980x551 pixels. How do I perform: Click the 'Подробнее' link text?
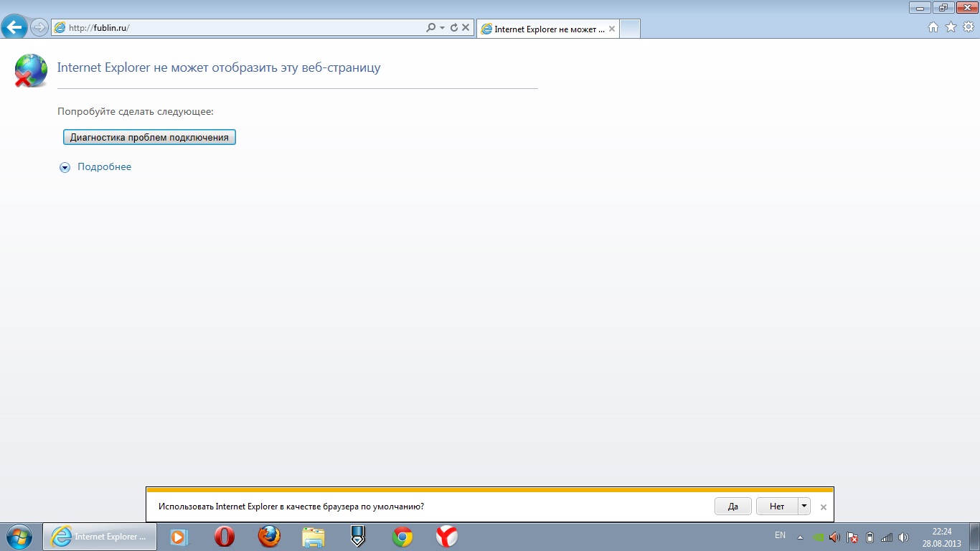[104, 166]
